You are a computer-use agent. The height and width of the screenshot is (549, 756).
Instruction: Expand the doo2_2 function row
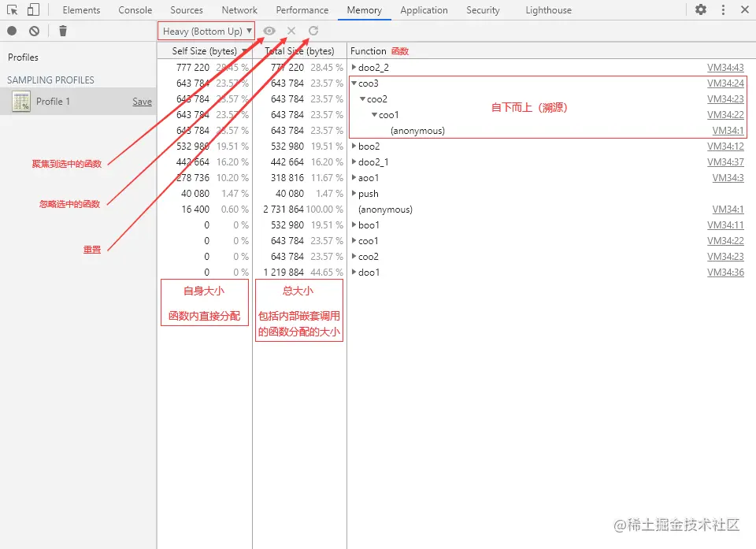[x=354, y=67]
